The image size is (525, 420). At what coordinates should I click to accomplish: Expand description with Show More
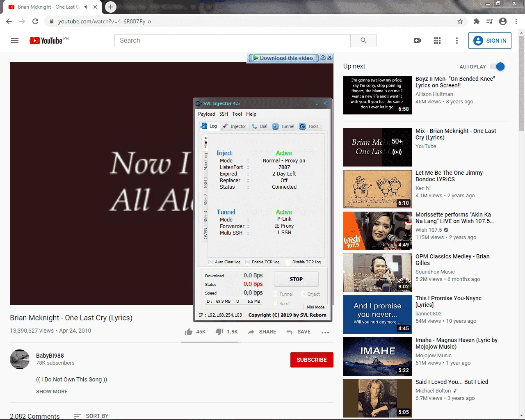tap(52, 392)
